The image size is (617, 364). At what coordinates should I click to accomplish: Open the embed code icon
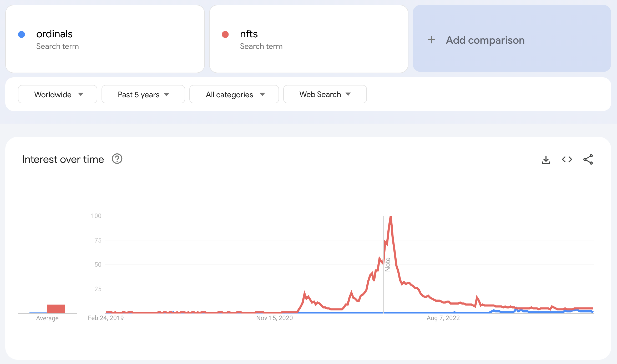567,160
